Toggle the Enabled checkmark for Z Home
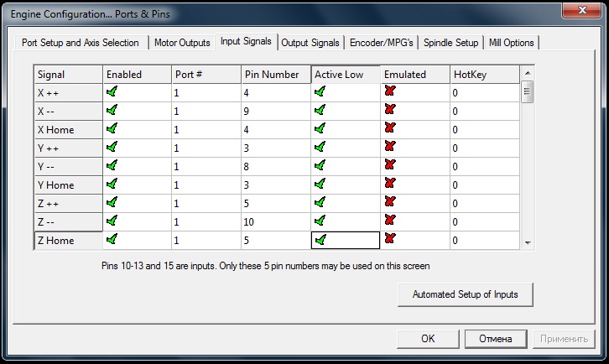 pyautogui.click(x=112, y=239)
